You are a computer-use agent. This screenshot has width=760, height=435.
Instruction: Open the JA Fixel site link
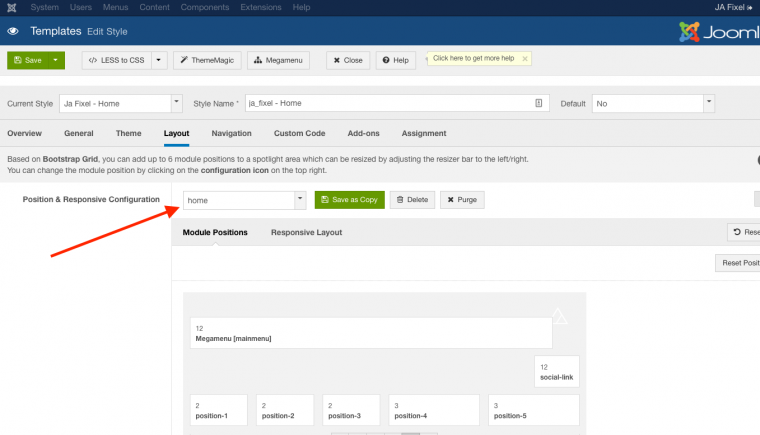tap(733, 7)
